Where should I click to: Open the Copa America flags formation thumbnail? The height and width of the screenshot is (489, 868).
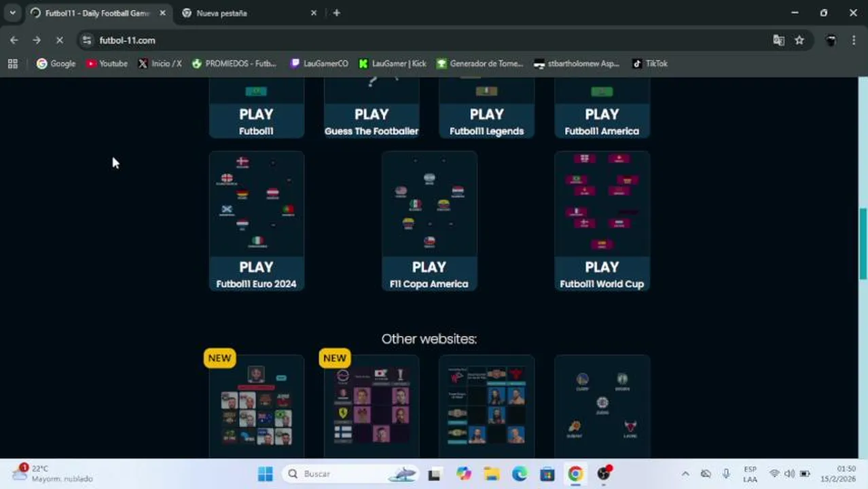429,204
